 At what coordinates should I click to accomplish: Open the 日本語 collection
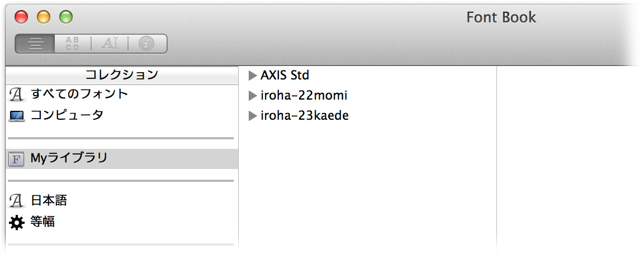(122, 201)
